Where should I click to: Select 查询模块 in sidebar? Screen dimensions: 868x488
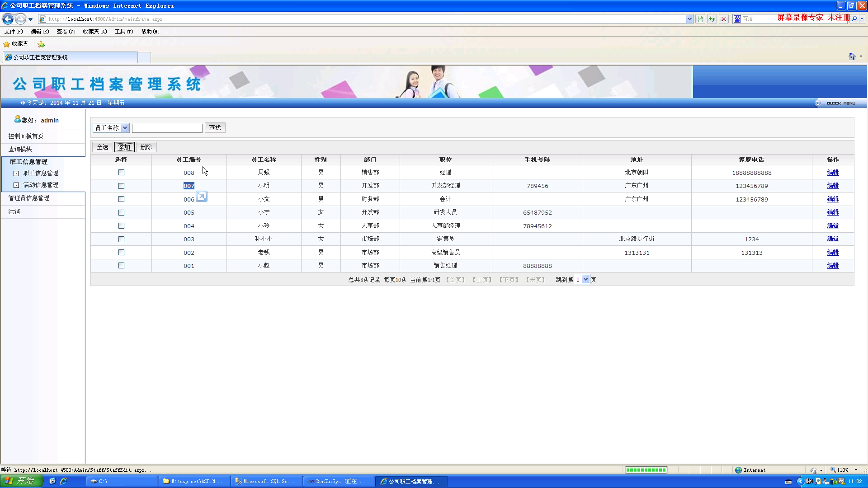coord(20,149)
